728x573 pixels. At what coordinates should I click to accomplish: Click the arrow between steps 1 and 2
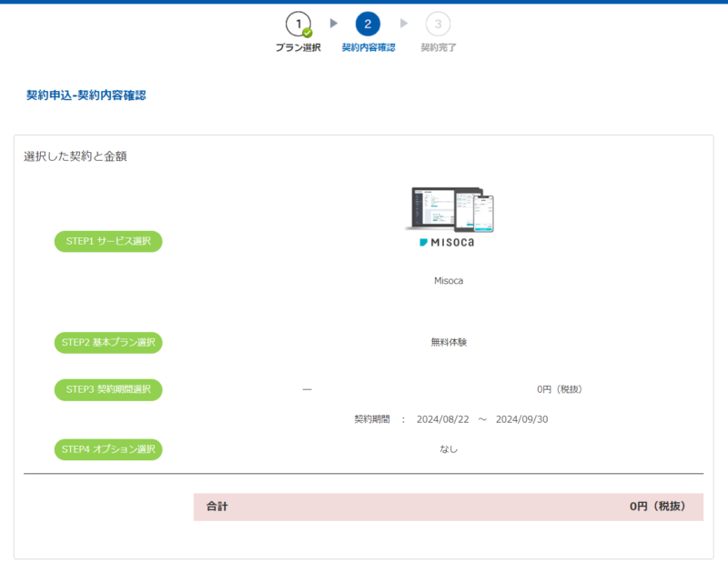pos(334,23)
